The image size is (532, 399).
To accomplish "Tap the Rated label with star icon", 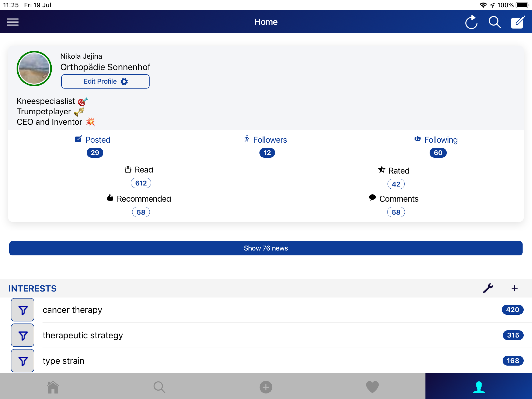I will coord(394,170).
